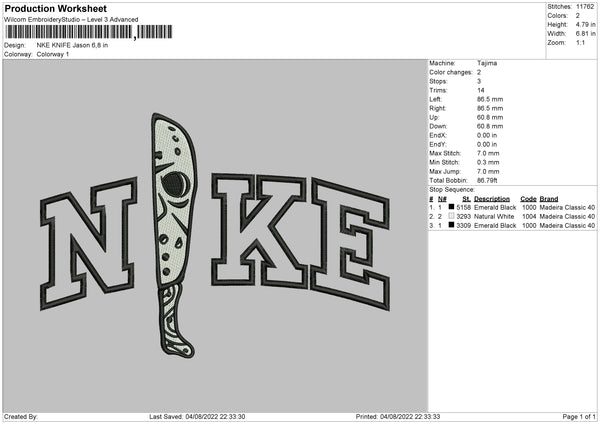Click the Total Bobbin value 86.79ft
This screenshot has width=600, height=424.
487,181
